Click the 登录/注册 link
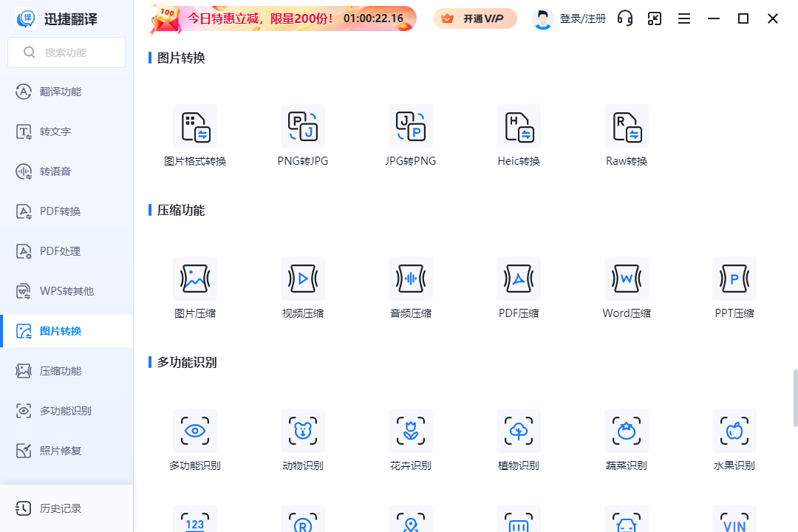Viewport: 798px width, 532px height. click(x=583, y=18)
